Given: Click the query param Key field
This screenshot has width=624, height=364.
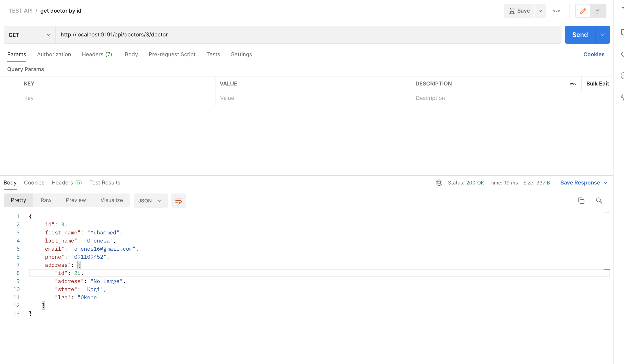Looking at the screenshot, I should click(x=118, y=98).
